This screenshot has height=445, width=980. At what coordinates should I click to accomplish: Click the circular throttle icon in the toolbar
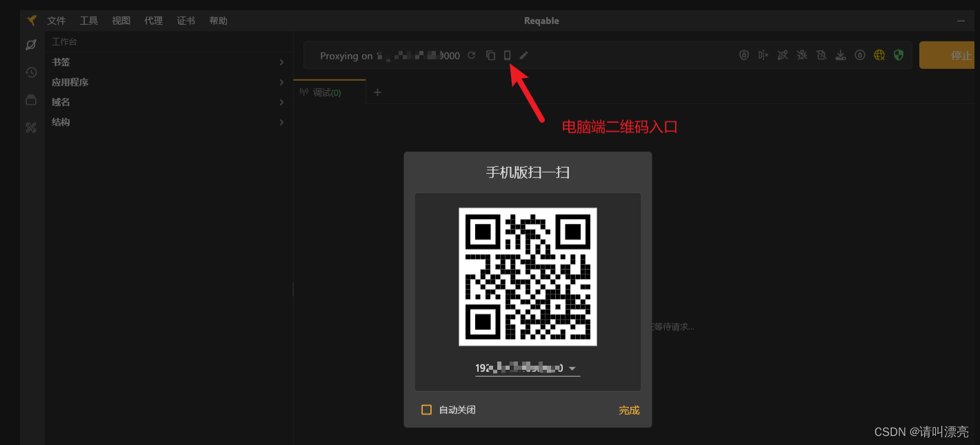point(860,55)
